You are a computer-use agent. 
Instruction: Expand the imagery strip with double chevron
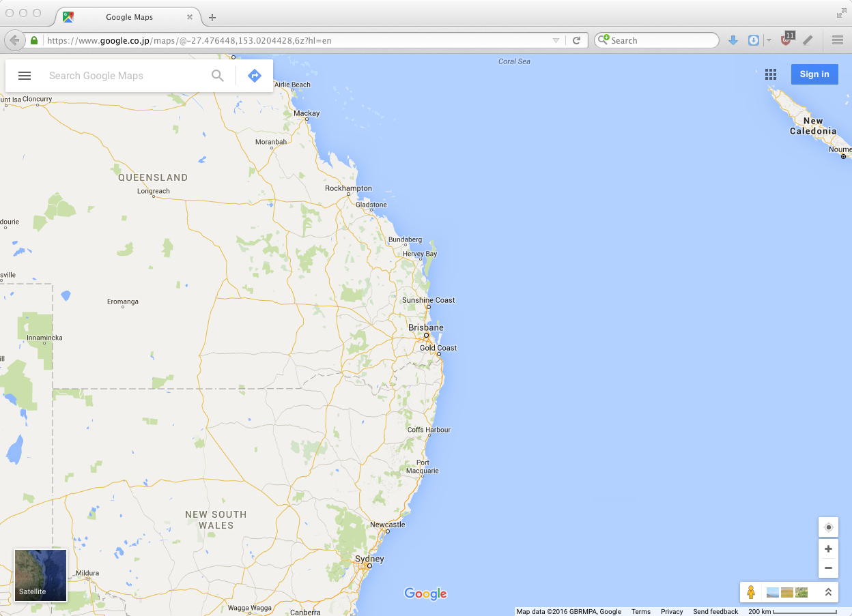[x=828, y=592]
